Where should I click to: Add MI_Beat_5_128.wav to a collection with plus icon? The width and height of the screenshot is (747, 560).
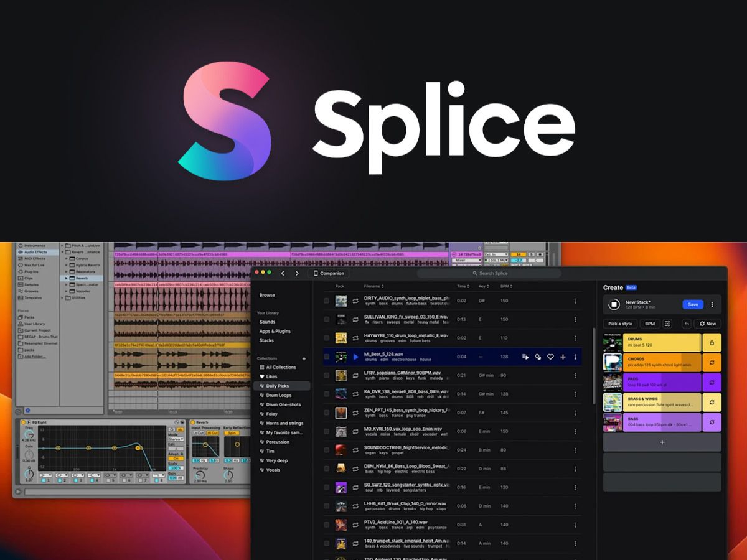click(x=563, y=357)
